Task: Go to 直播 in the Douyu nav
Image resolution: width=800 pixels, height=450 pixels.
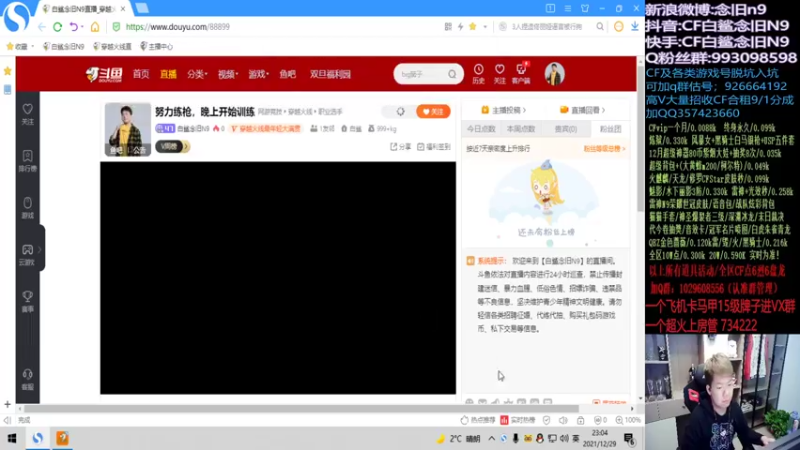Action: 168,74
